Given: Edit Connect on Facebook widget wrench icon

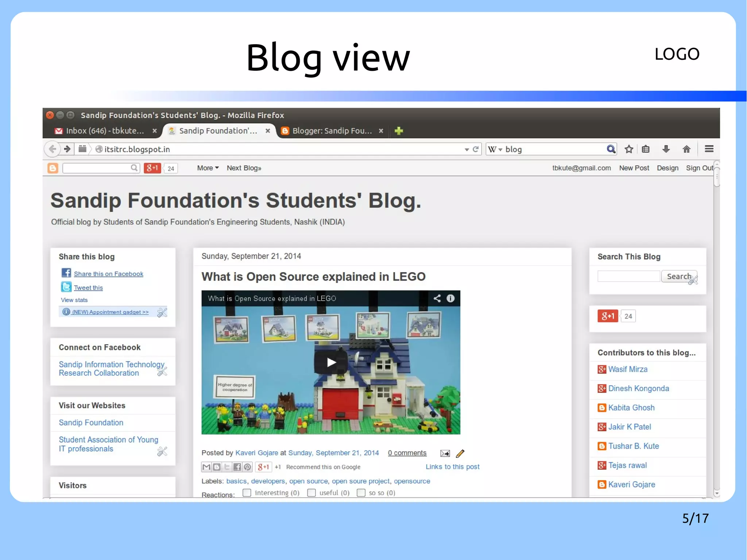Looking at the screenshot, I should click(162, 371).
